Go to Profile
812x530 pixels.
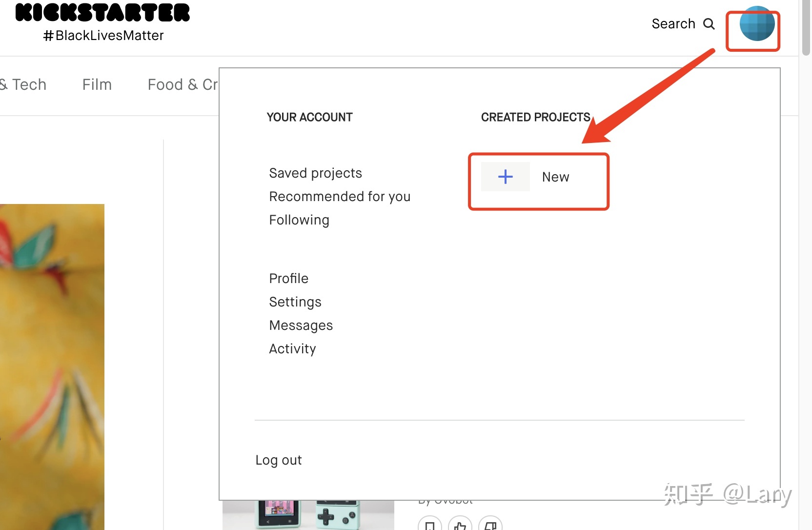pyautogui.click(x=289, y=279)
